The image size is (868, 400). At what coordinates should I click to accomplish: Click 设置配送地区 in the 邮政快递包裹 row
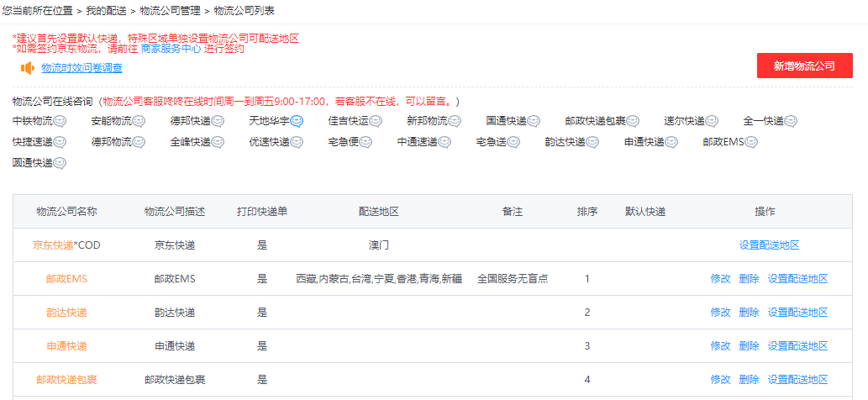pos(797,380)
